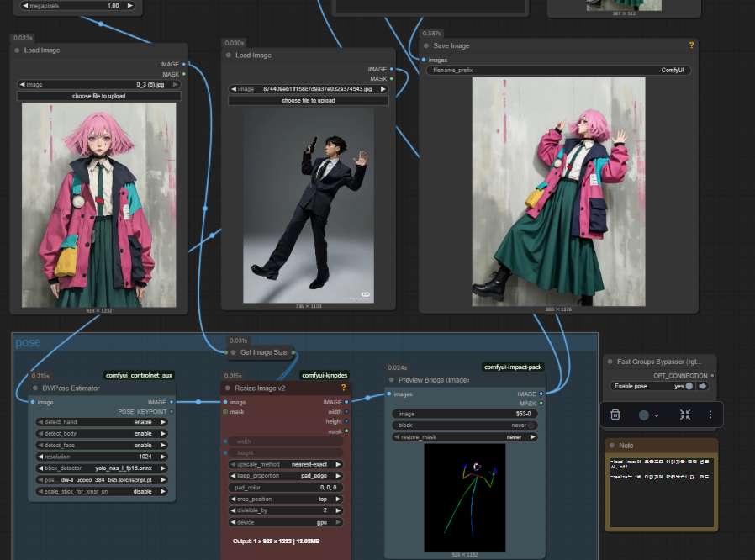Click the arrow icon next to Enable pose
755x560 pixels.
click(x=703, y=386)
